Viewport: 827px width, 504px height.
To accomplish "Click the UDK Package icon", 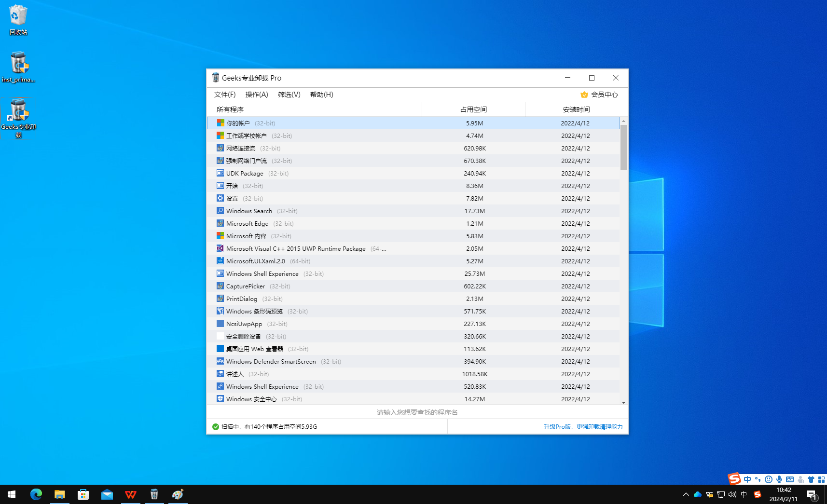I will tap(220, 173).
